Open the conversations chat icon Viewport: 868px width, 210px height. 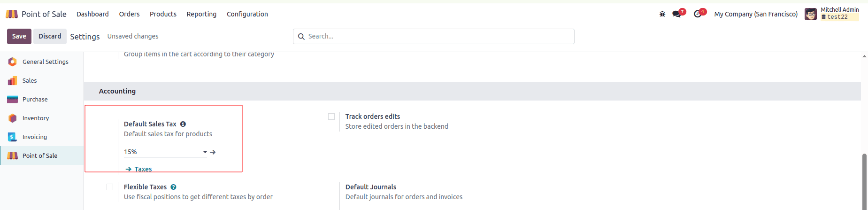click(x=676, y=14)
